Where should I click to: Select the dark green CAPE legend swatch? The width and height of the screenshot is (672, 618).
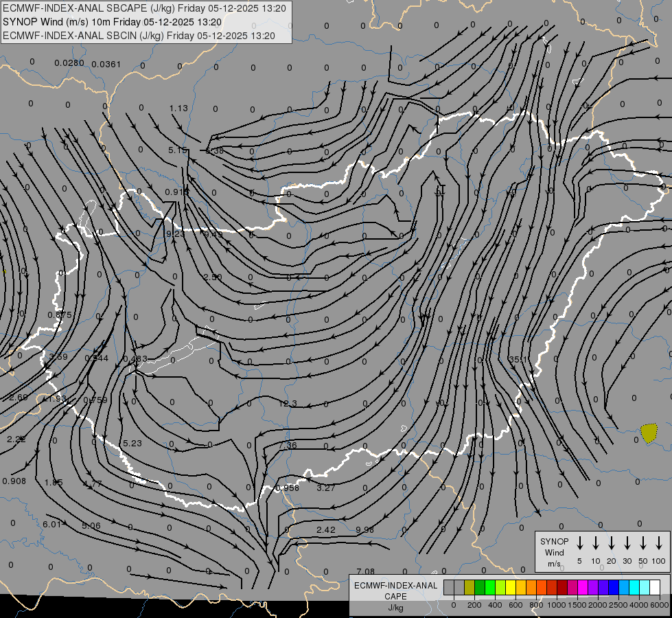click(x=480, y=588)
